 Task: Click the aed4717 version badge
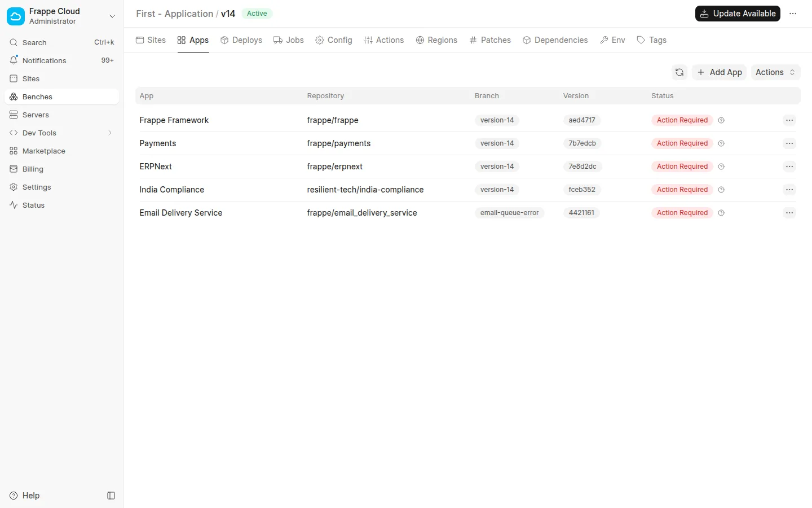point(582,120)
